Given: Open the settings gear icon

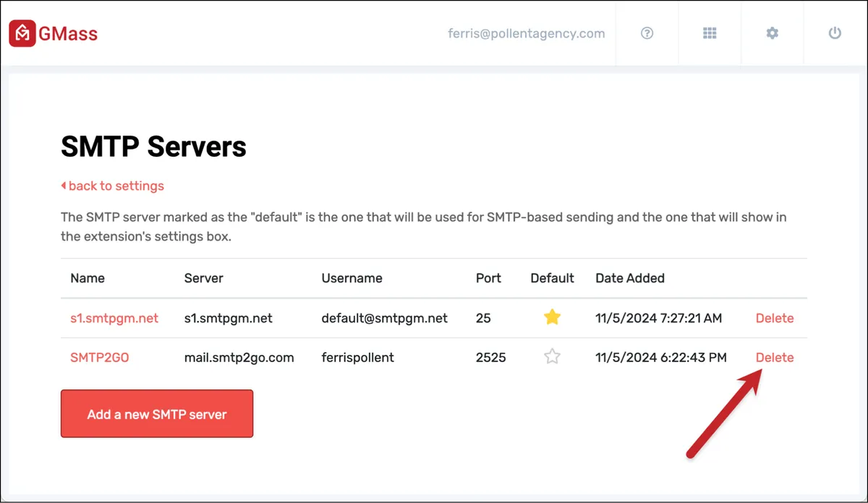Looking at the screenshot, I should 773,33.
